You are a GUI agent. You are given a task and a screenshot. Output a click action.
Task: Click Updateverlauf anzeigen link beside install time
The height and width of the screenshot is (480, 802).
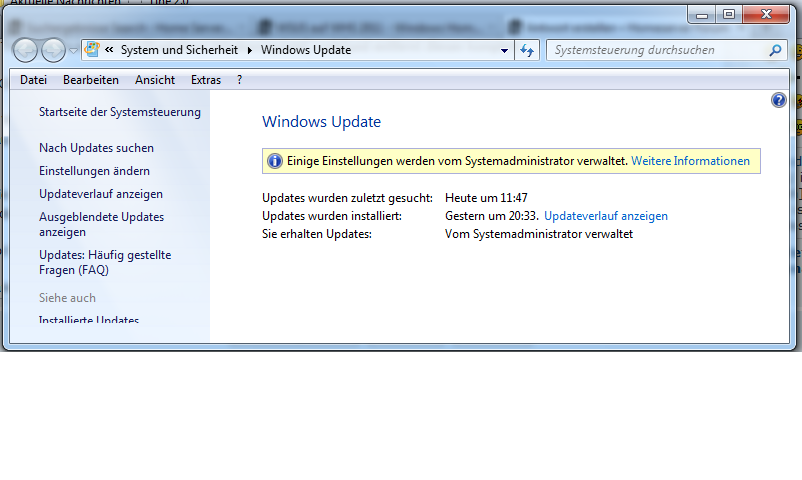[606, 216]
